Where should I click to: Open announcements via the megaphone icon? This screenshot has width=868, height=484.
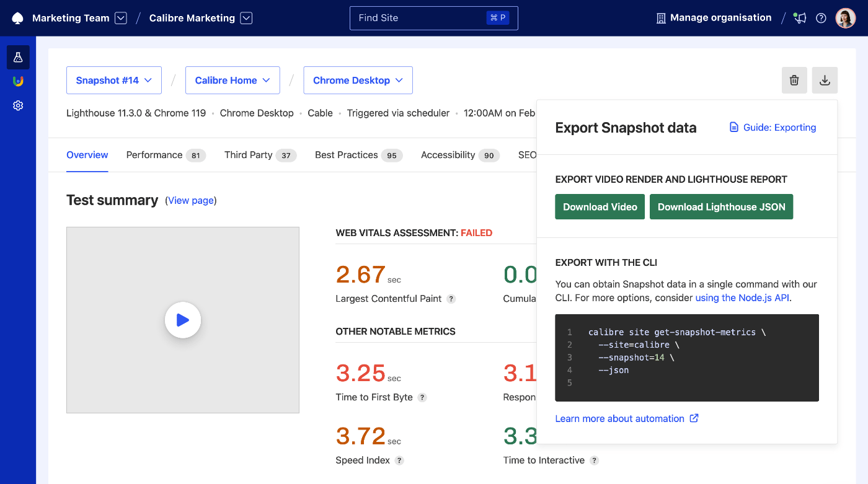tap(799, 18)
